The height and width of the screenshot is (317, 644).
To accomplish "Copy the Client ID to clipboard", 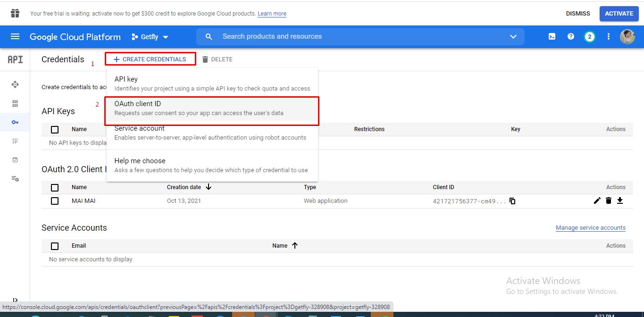I will [512, 201].
